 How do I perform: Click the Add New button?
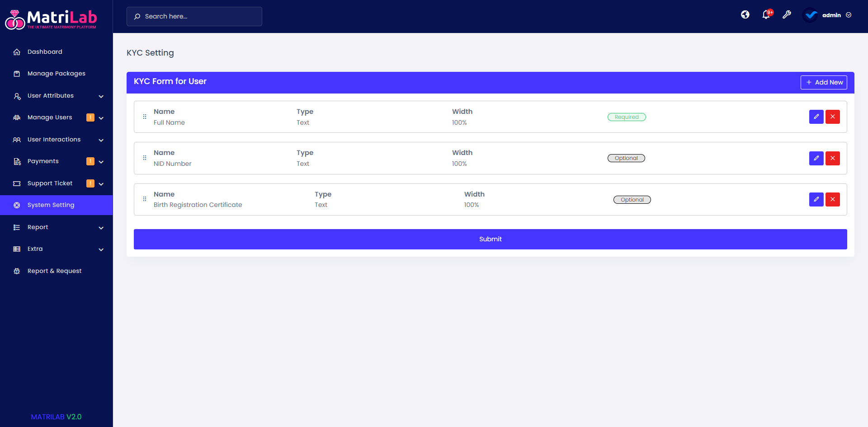click(x=824, y=82)
